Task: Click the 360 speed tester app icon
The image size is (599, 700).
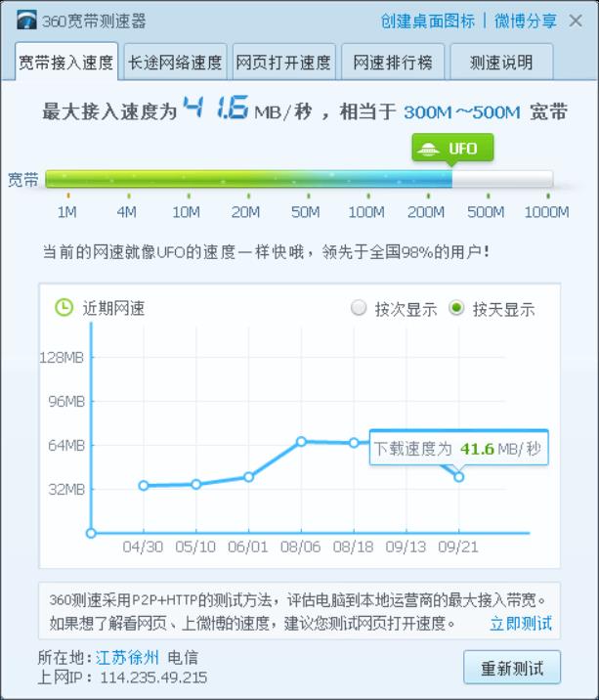Action: (26, 20)
